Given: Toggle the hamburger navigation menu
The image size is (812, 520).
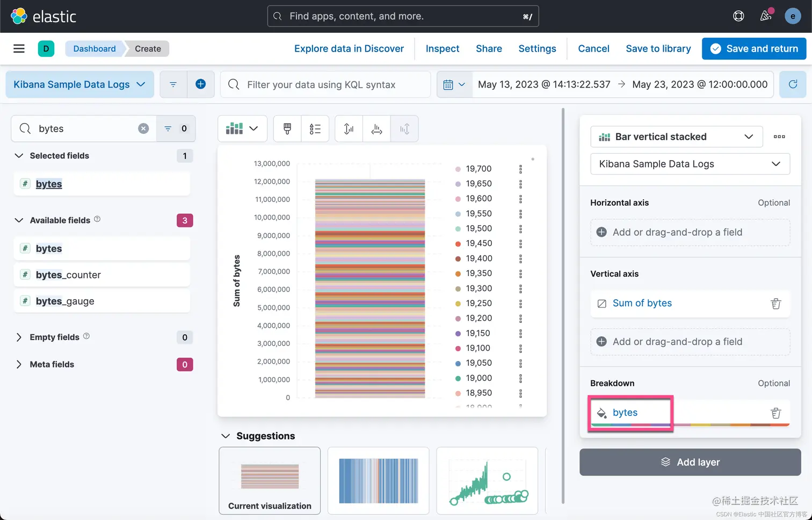Looking at the screenshot, I should (19, 49).
